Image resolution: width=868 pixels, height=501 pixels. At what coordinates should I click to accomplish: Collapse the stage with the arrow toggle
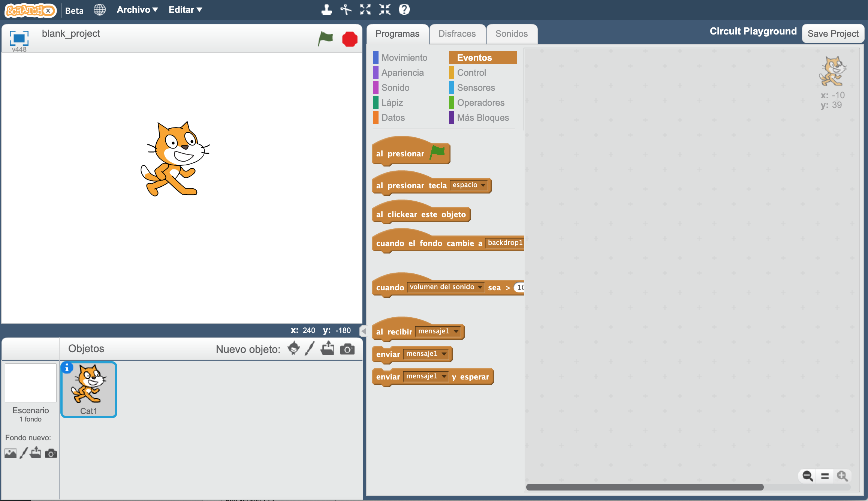pyautogui.click(x=363, y=331)
